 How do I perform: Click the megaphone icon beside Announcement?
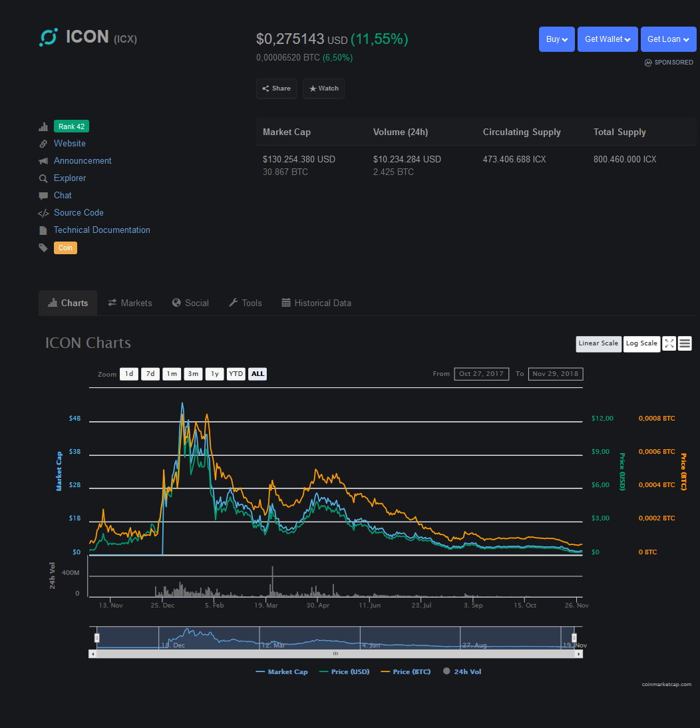coord(43,161)
